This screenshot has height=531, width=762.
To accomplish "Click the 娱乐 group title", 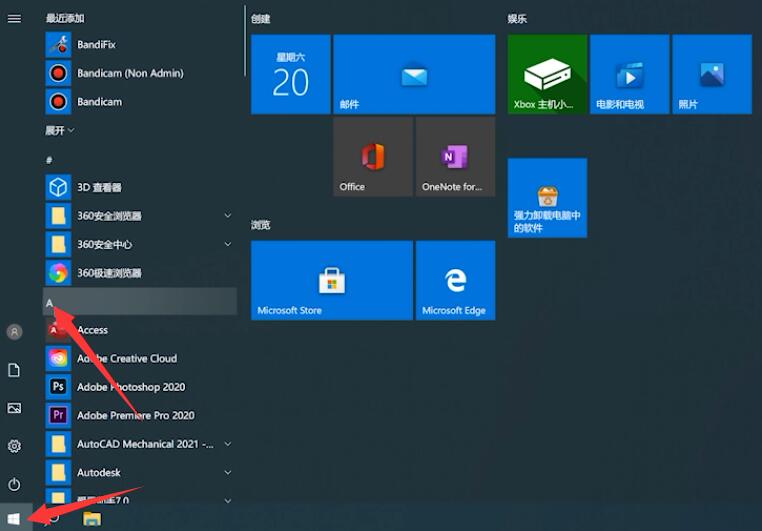I will click(x=517, y=19).
